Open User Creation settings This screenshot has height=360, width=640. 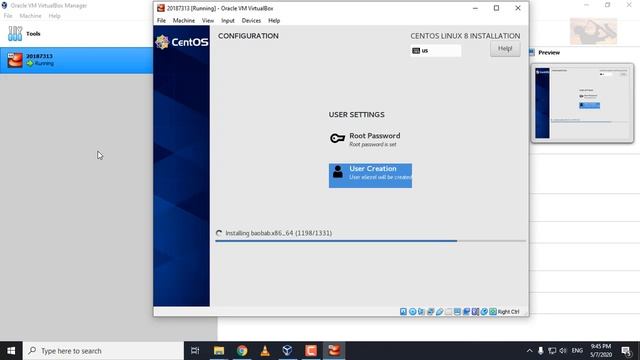[x=370, y=176]
